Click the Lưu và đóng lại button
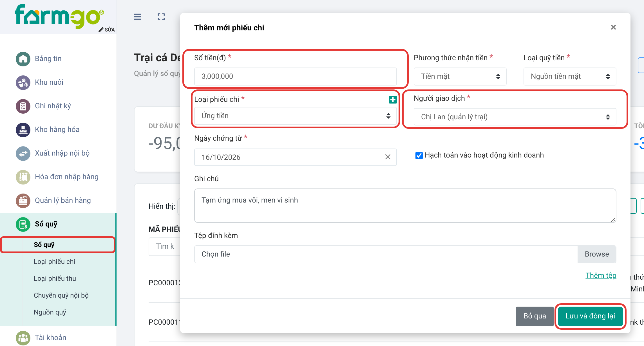The width and height of the screenshot is (644, 346). (590, 316)
